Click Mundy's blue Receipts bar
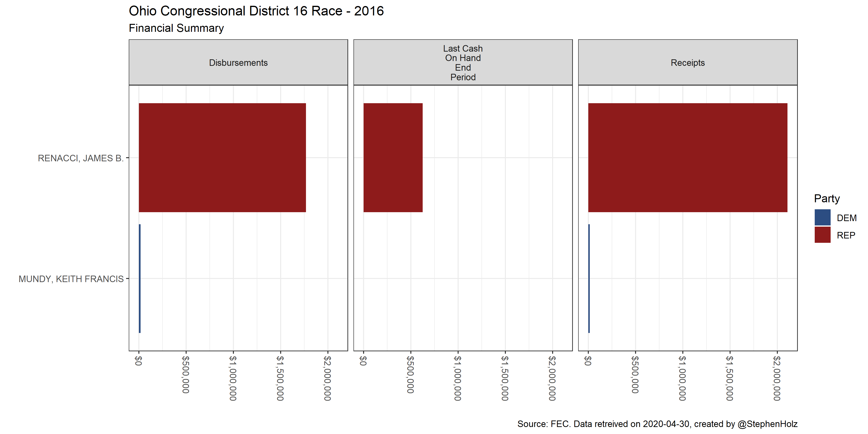 [589, 278]
